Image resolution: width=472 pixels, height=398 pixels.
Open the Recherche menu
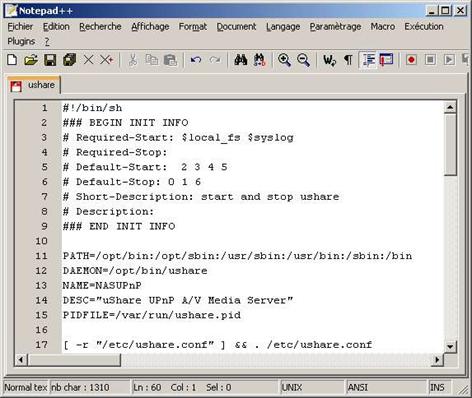(100, 26)
